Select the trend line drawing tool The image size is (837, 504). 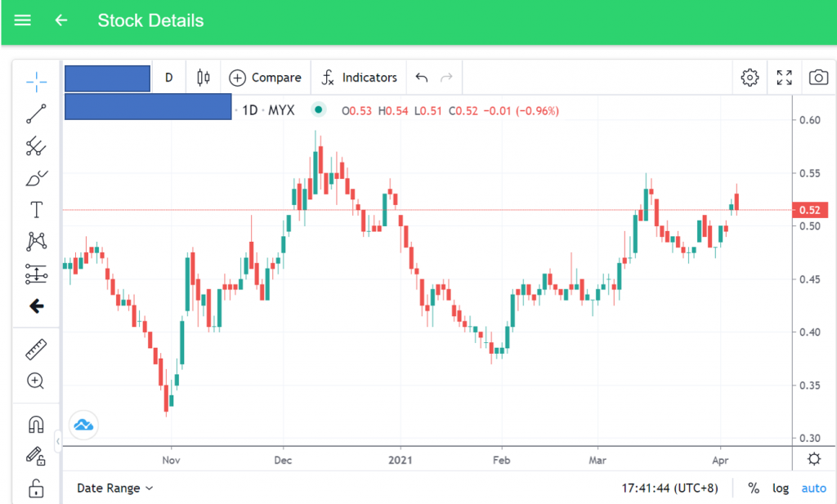(x=36, y=114)
